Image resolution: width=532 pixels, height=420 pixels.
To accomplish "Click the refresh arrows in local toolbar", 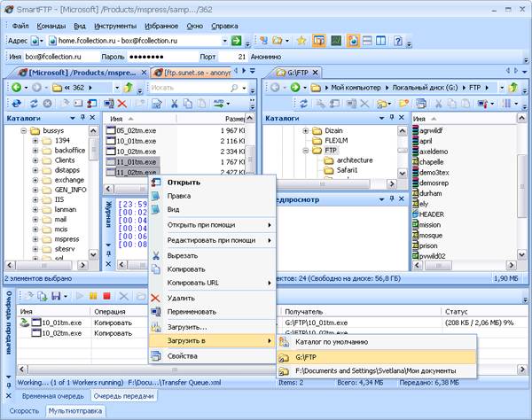I will click(x=303, y=104).
